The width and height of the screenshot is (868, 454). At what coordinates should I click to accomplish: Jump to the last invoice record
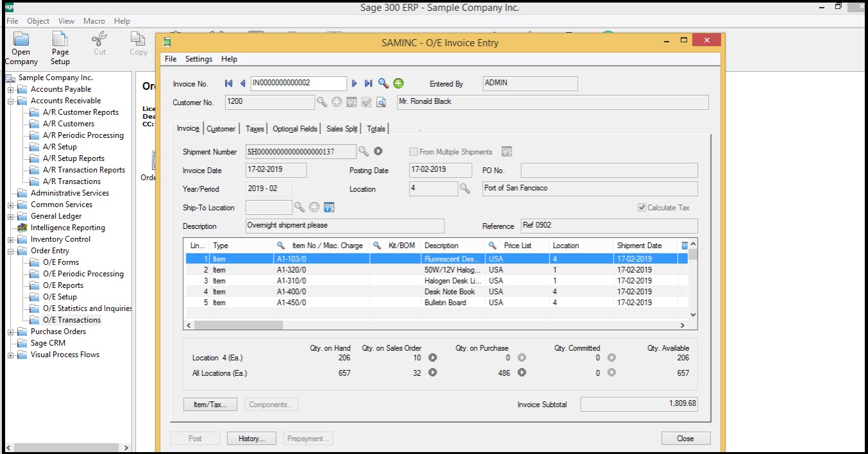pyautogui.click(x=368, y=83)
